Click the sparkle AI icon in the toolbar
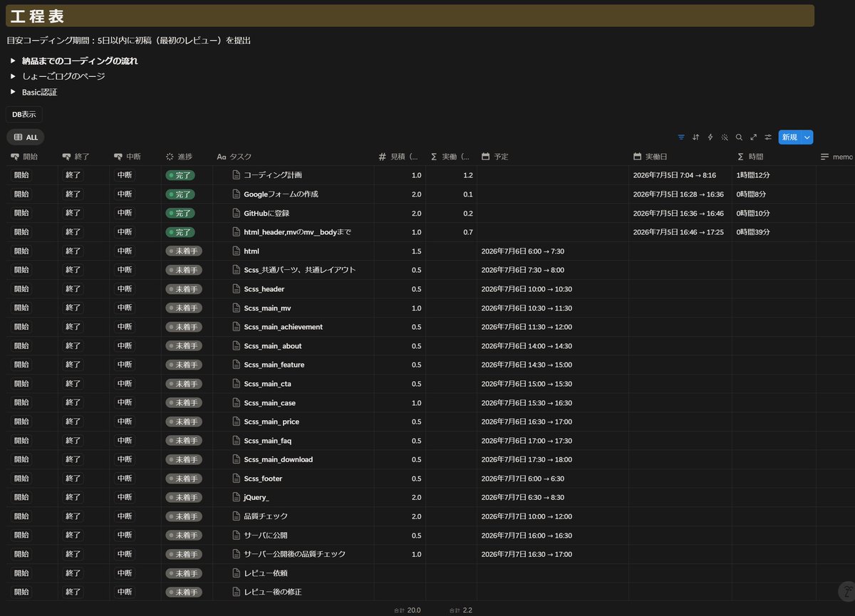 725,137
